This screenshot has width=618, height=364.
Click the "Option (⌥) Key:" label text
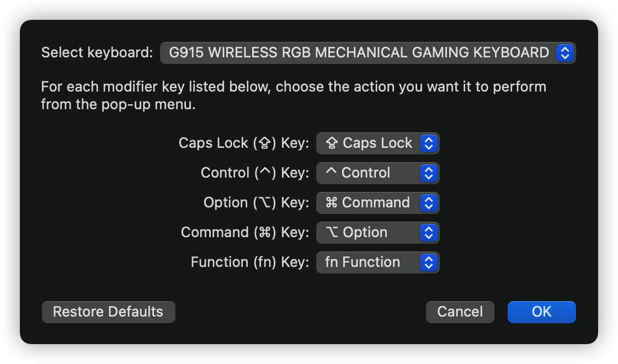point(256,203)
